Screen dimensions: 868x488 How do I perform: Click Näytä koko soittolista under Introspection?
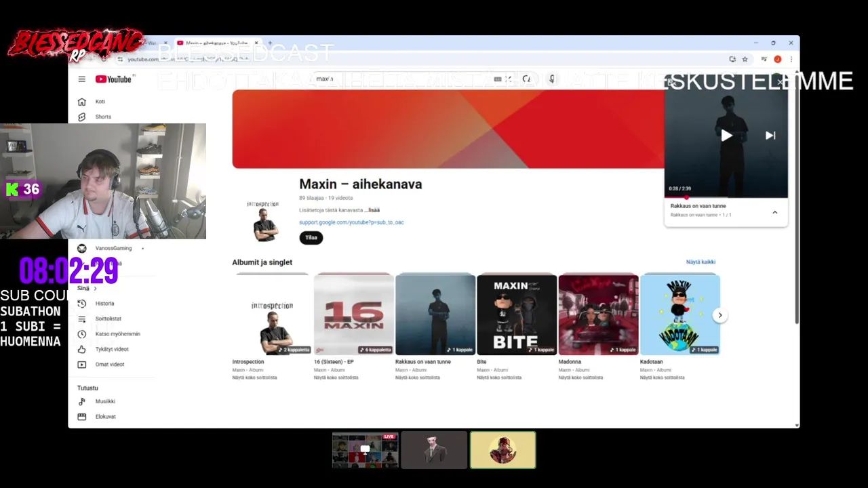255,378
